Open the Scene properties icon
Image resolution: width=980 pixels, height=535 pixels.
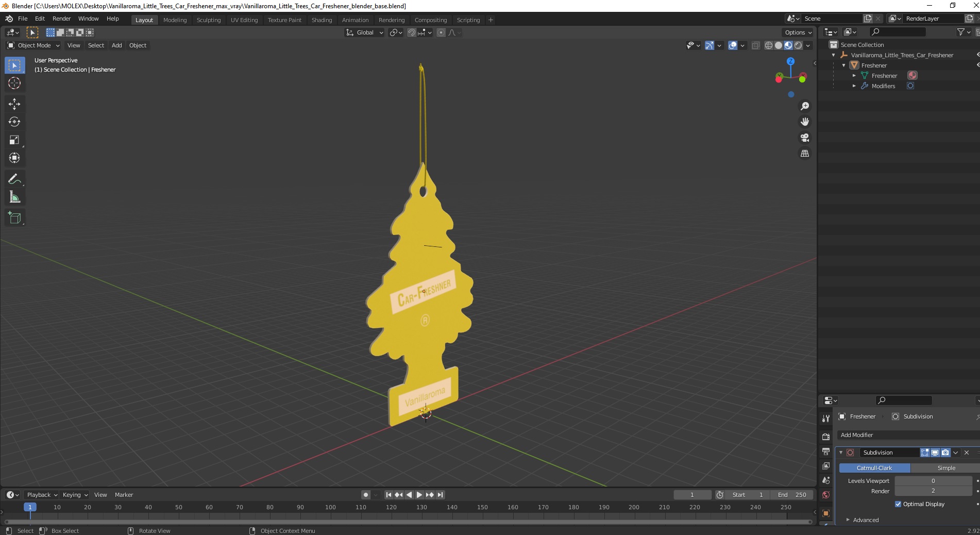826,480
